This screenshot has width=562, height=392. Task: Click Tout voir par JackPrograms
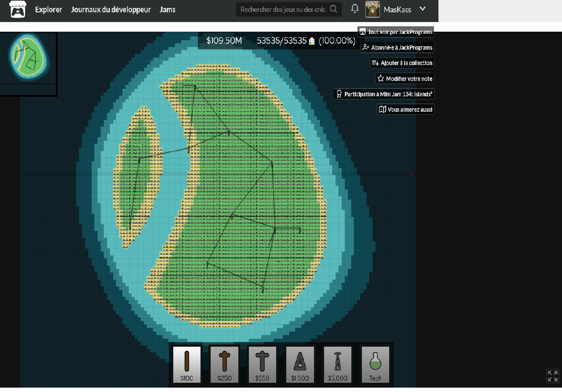click(x=396, y=32)
